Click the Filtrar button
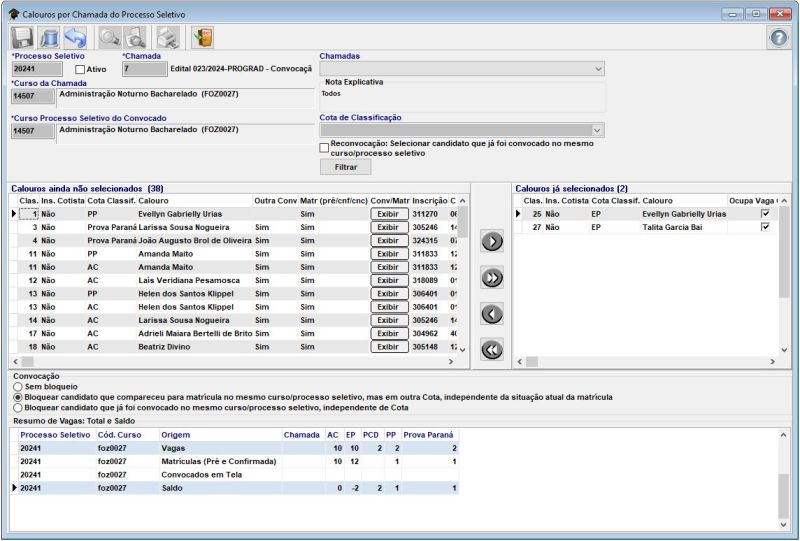The image size is (800, 541). coord(345,167)
